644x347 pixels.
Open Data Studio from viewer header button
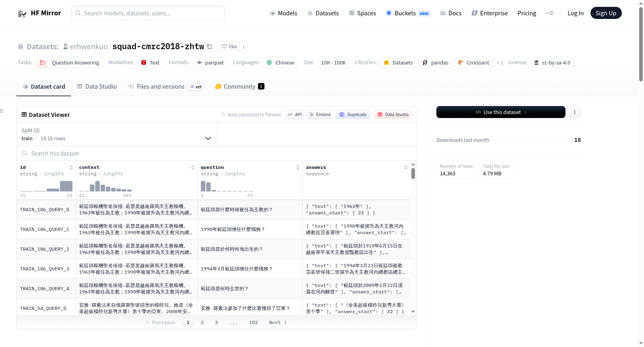[393, 114]
